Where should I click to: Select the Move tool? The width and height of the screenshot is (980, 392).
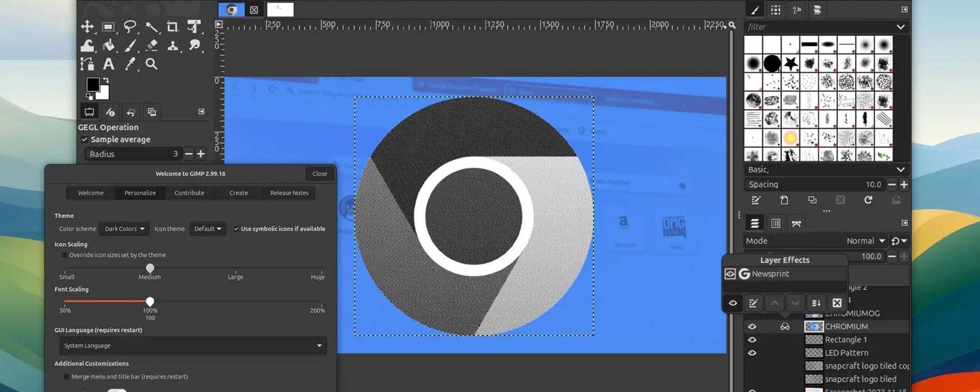87,26
